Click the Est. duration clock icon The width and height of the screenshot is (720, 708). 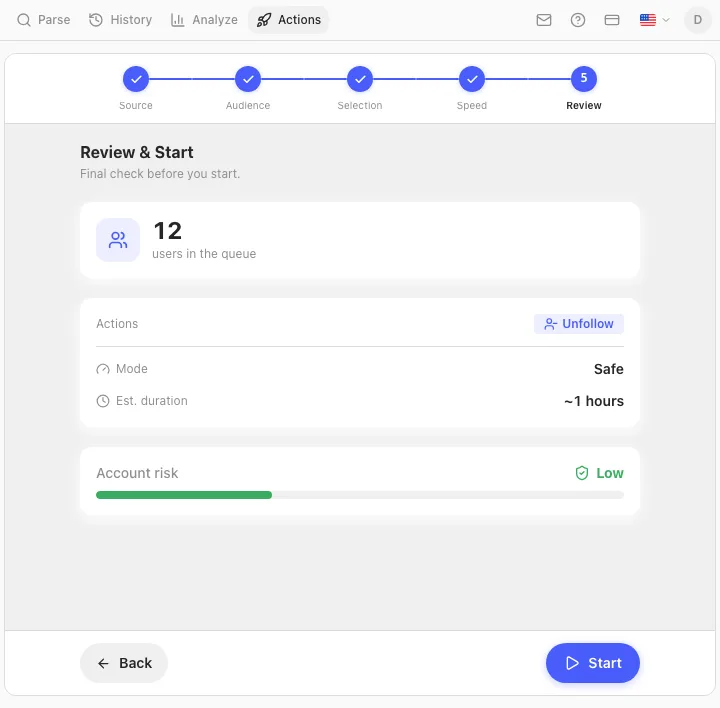tap(103, 401)
